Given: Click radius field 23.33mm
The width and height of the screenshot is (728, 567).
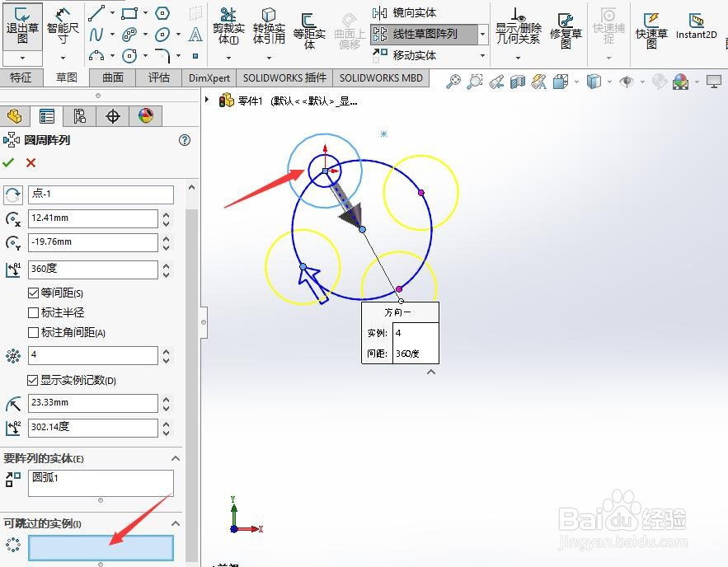Looking at the screenshot, I should tap(93, 403).
